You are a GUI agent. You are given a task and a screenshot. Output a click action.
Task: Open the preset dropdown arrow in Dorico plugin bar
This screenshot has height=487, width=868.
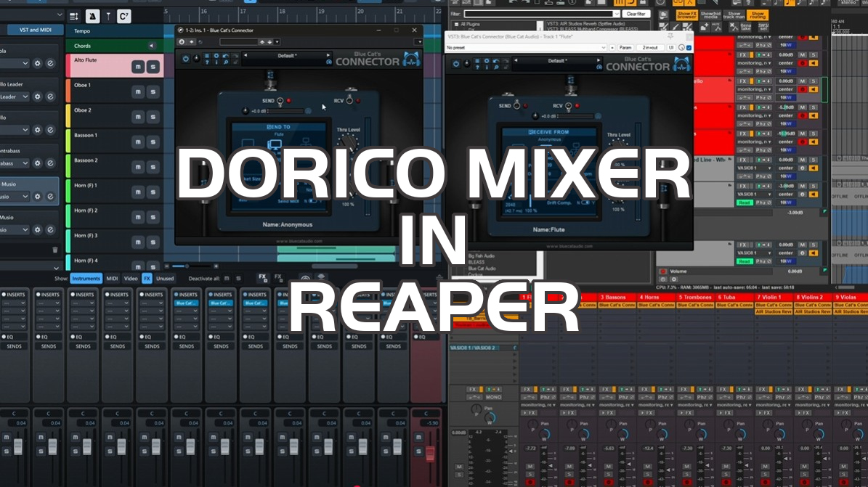click(277, 42)
